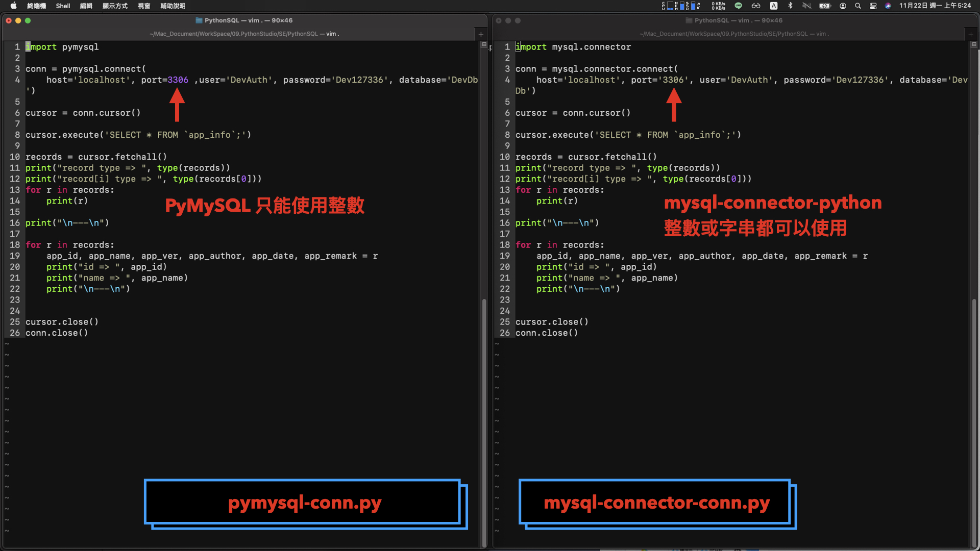The image size is (980, 551).
Task: Click the muted volume icon
Action: (806, 6)
